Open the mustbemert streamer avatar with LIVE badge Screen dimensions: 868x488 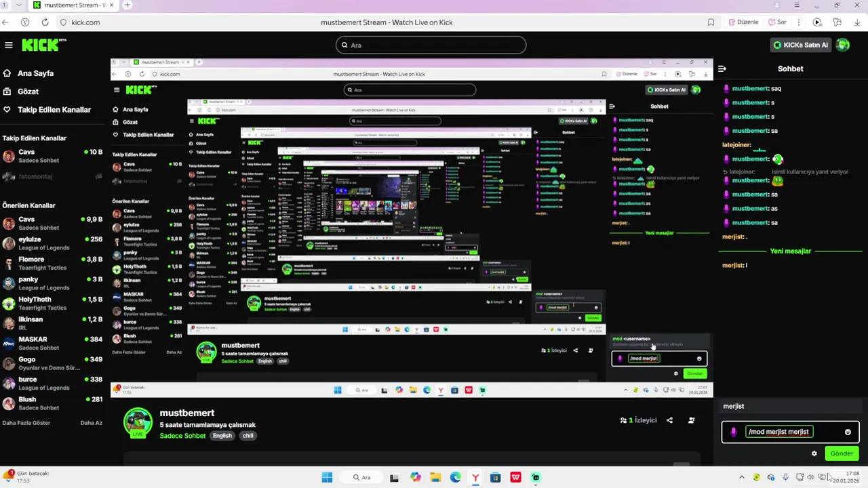pos(138,422)
